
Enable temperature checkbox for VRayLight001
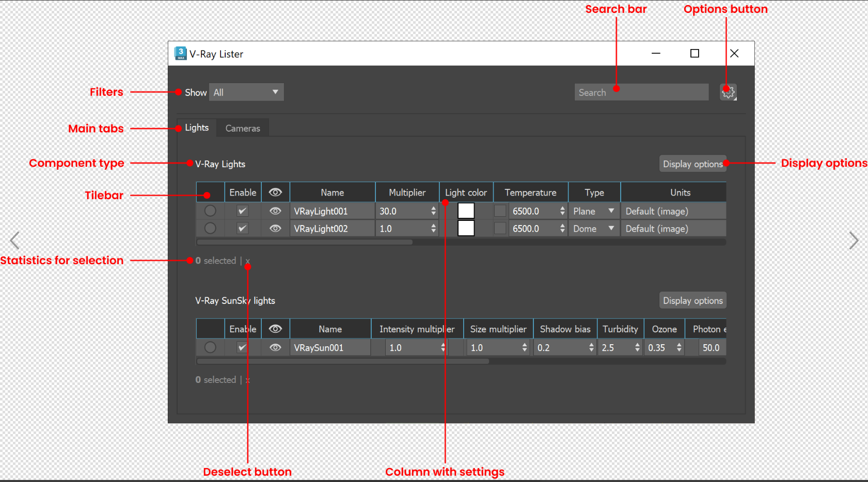coord(500,211)
